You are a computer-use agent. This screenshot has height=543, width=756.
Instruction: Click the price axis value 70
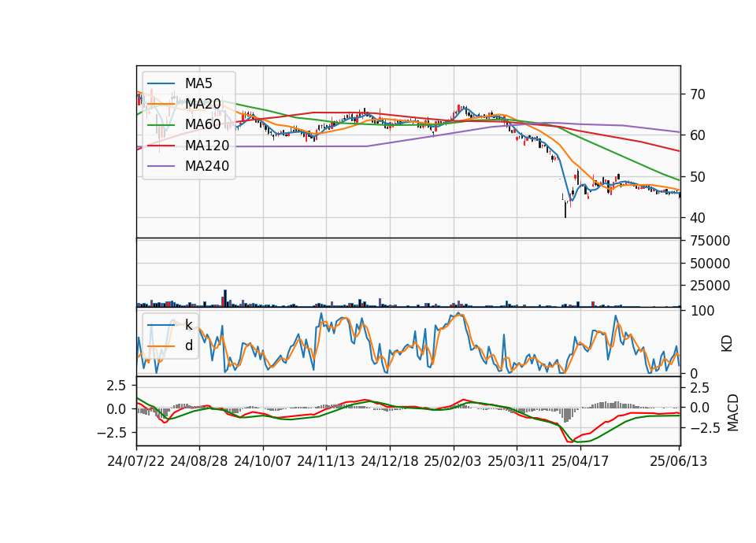pyautogui.click(x=698, y=94)
